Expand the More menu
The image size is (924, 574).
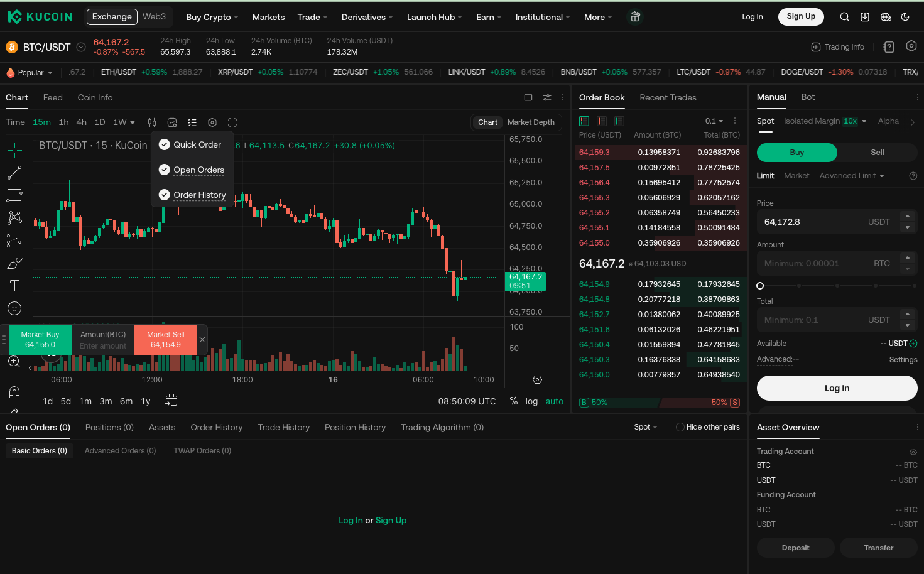[x=598, y=17]
